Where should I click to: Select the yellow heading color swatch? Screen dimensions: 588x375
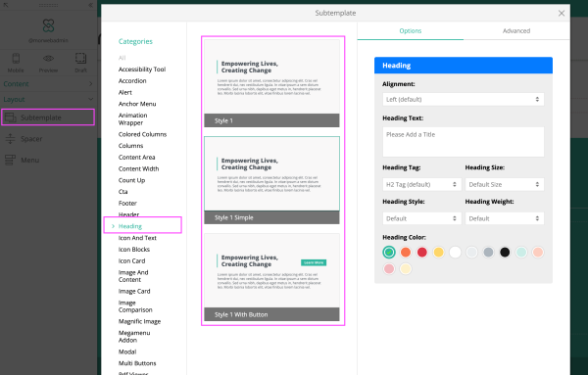click(x=438, y=253)
